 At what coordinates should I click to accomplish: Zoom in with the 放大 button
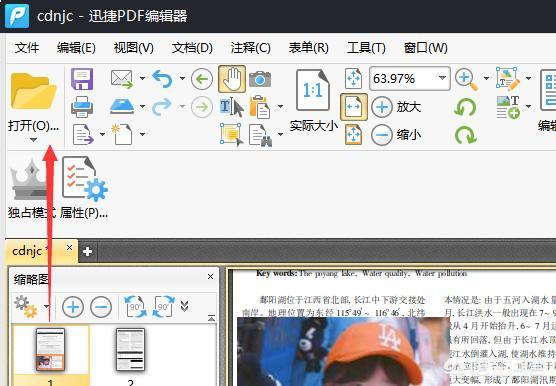(396, 107)
